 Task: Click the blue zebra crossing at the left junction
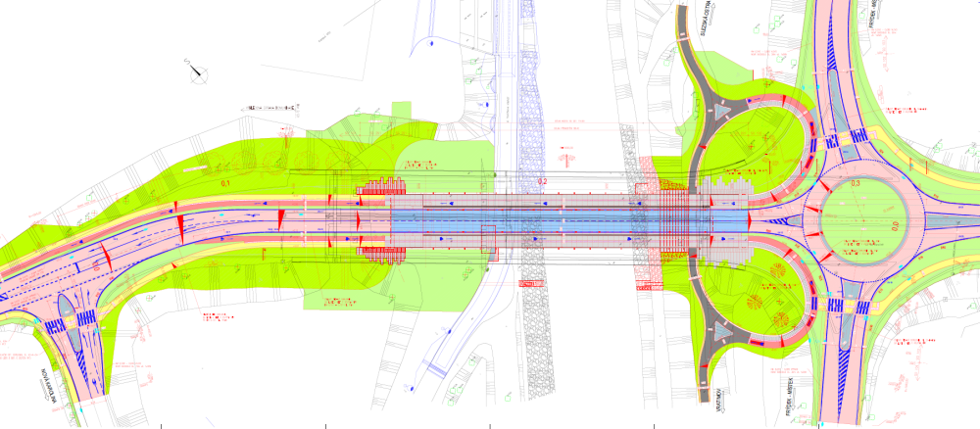(87, 319)
